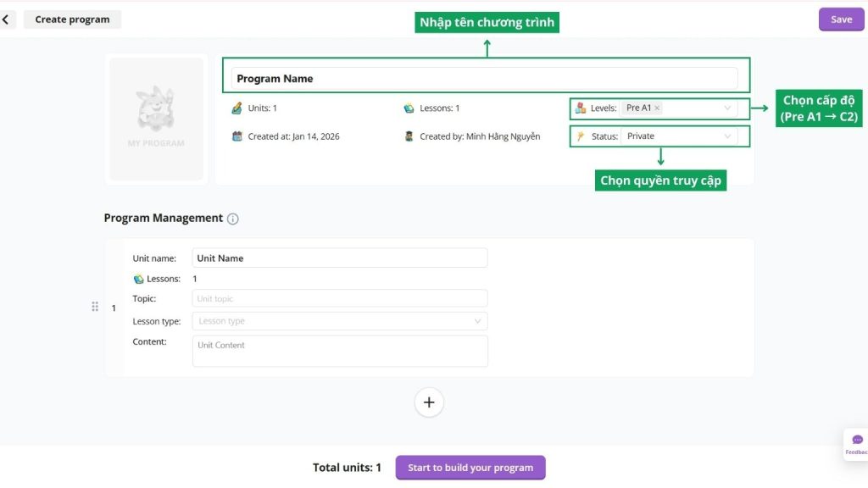Click the back arrow icon
The height and width of the screenshot is (488, 868).
[6, 19]
